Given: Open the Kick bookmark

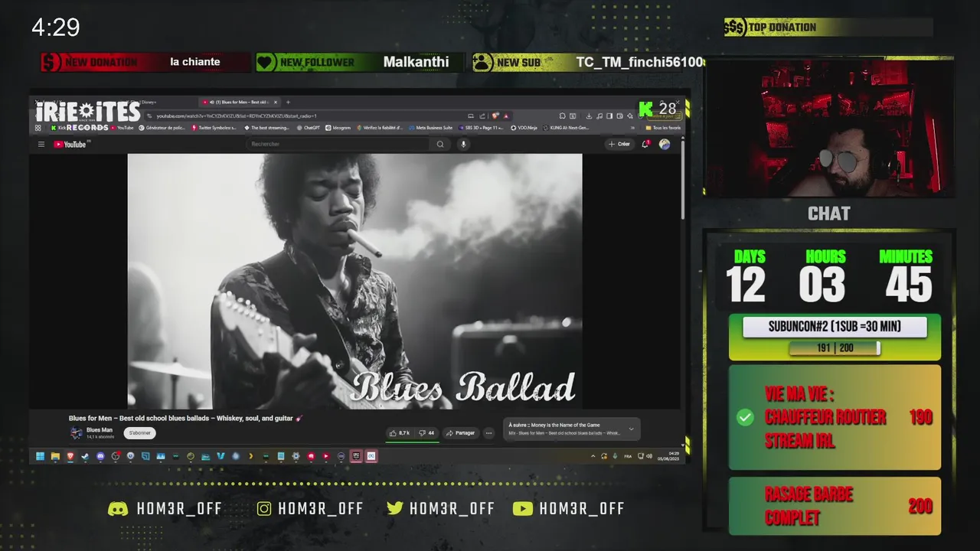Looking at the screenshot, I should [57, 128].
